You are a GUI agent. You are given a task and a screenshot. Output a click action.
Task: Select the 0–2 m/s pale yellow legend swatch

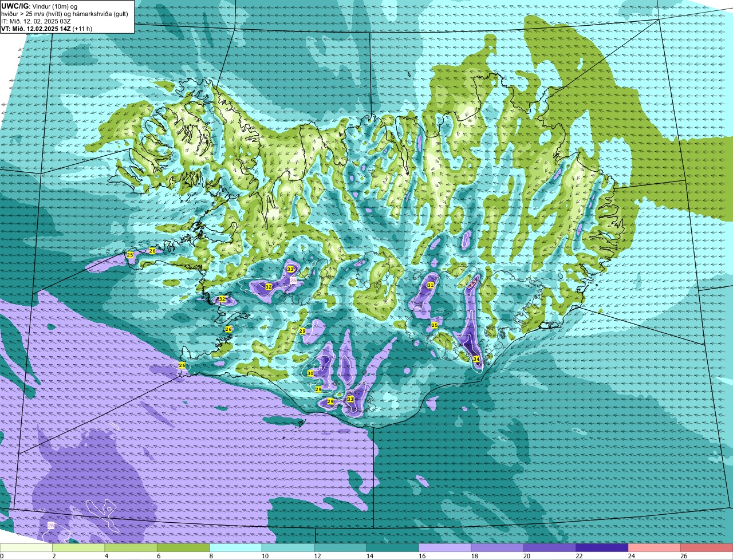pyautogui.click(x=26, y=547)
